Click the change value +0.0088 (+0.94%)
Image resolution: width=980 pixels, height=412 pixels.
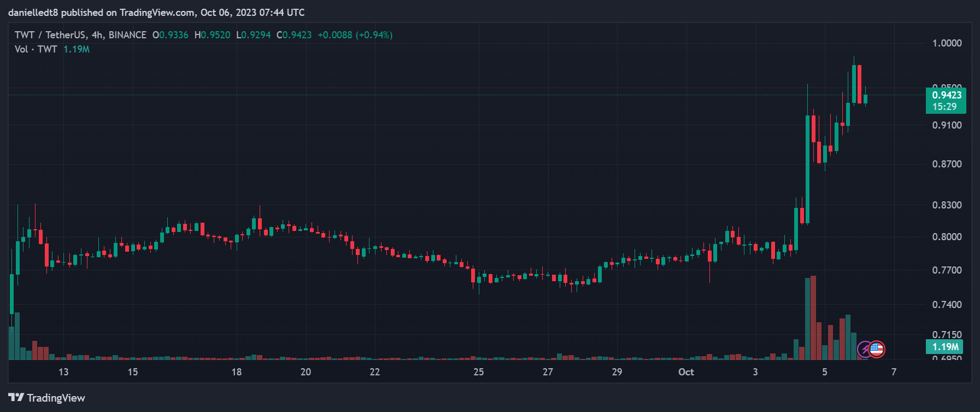(x=355, y=35)
